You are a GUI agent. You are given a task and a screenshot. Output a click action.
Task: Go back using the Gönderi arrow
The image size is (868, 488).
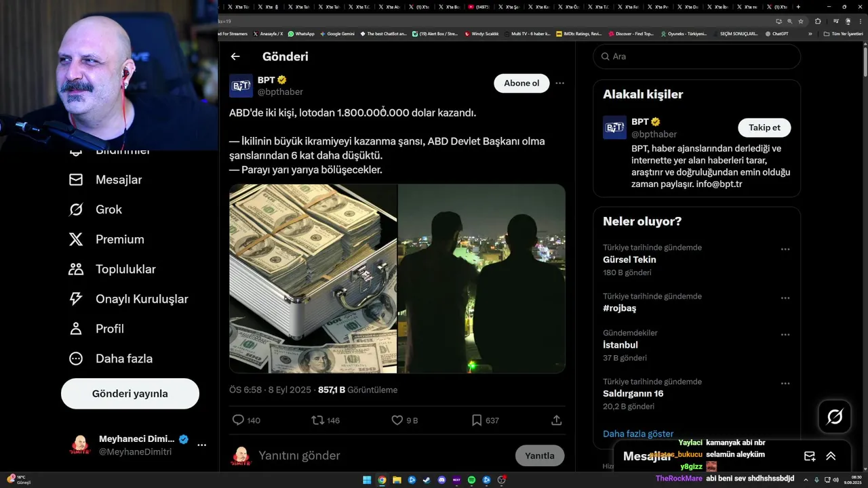[235, 56]
